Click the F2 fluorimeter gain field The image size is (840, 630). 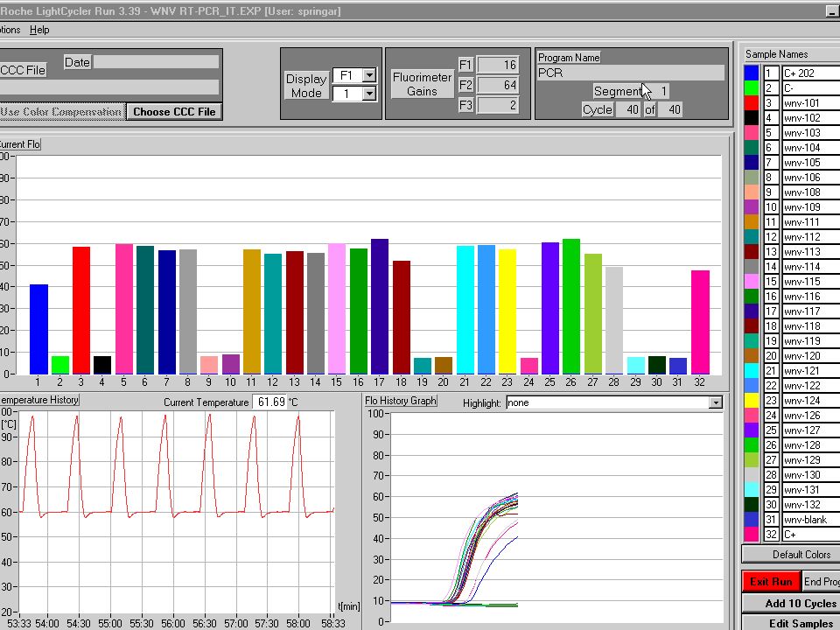click(498, 85)
